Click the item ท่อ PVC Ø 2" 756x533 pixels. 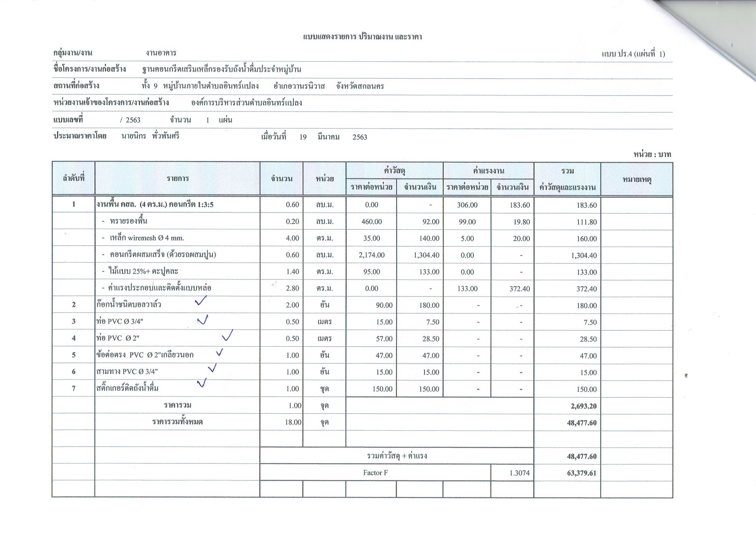118,338
